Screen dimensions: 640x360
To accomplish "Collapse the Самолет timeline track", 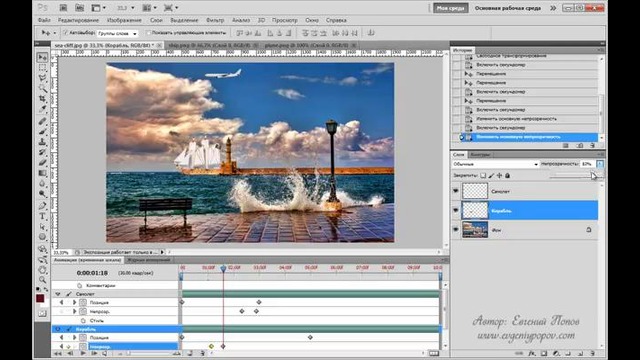I will [x=58, y=294].
